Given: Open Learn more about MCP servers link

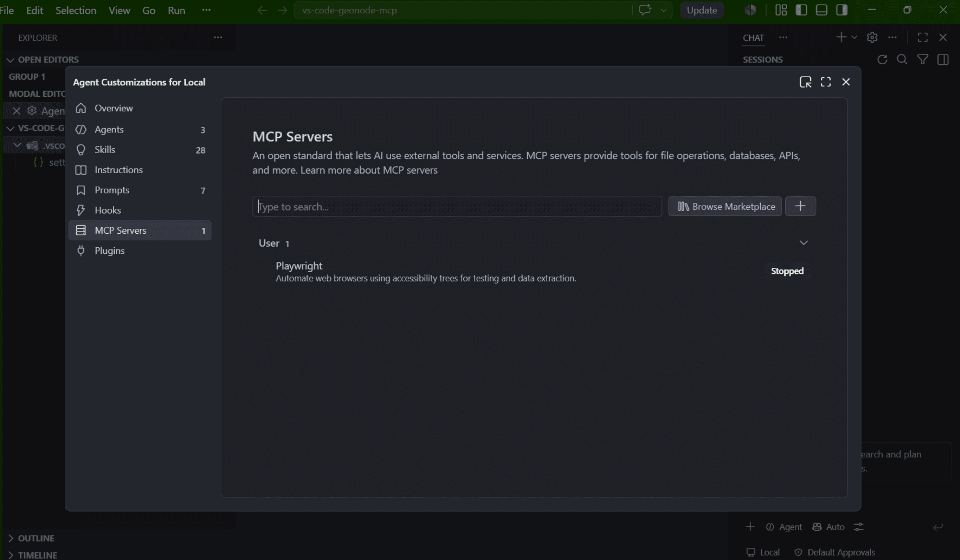Looking at the screenshot, I should coord(369,170).
